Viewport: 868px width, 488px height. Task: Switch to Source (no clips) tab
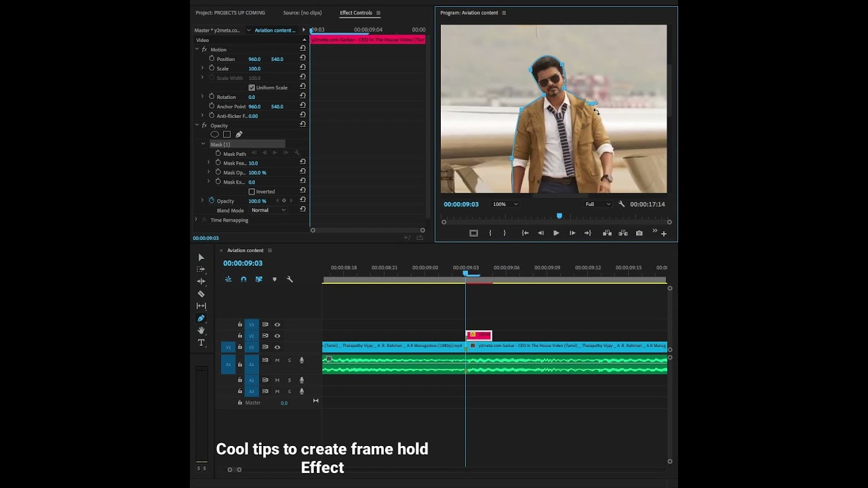[x=302, y=13]
